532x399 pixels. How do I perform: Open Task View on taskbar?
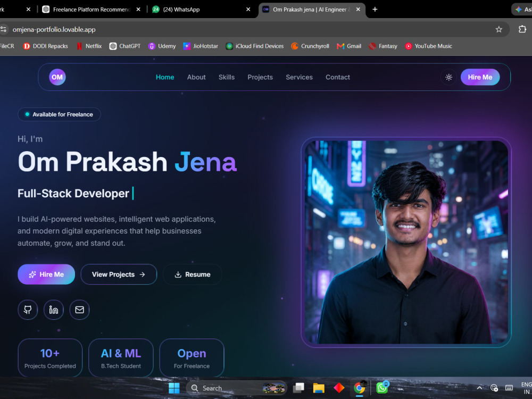[x=298, y=388]
